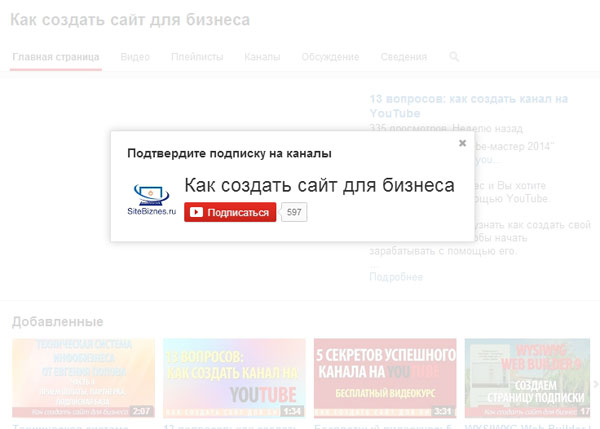
Task: Click the red Подписаться subscribe button
Action: click(x=230, y=212)
